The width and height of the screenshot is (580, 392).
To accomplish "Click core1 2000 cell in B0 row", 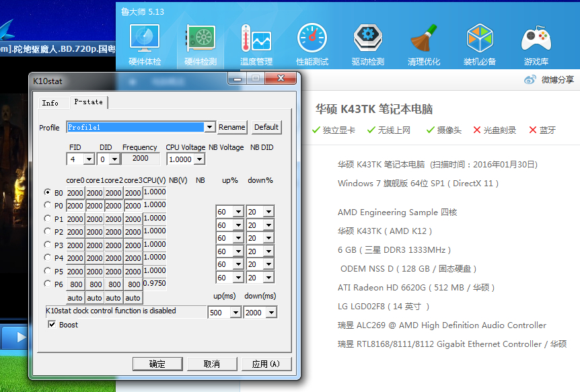I will [x=95, y=193].
